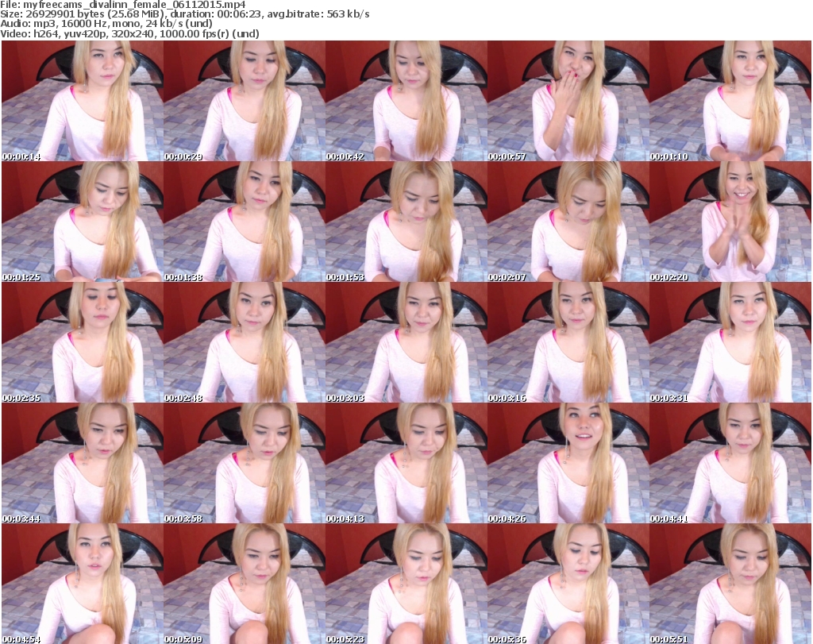813x644 pixels.
Task: Select the thumbnail frame at 00:03:44
Action: 83,462
